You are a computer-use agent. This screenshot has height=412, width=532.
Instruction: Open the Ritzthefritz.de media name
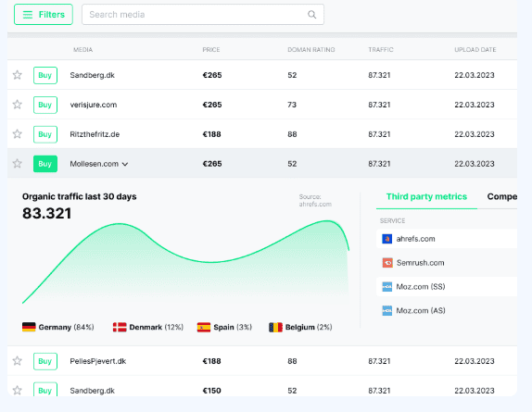95,134
